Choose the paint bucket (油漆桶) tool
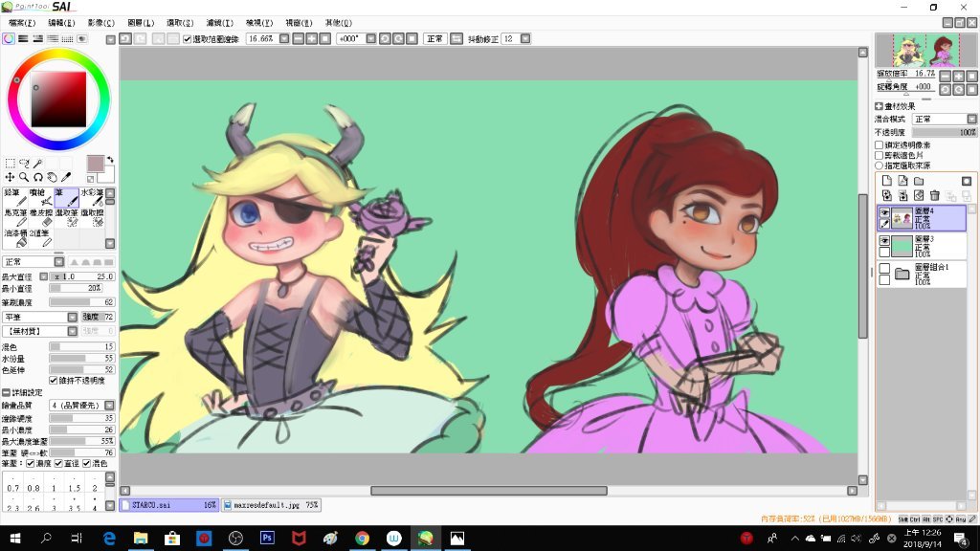Viewport: 980px width, 551px height. [15, 237]
